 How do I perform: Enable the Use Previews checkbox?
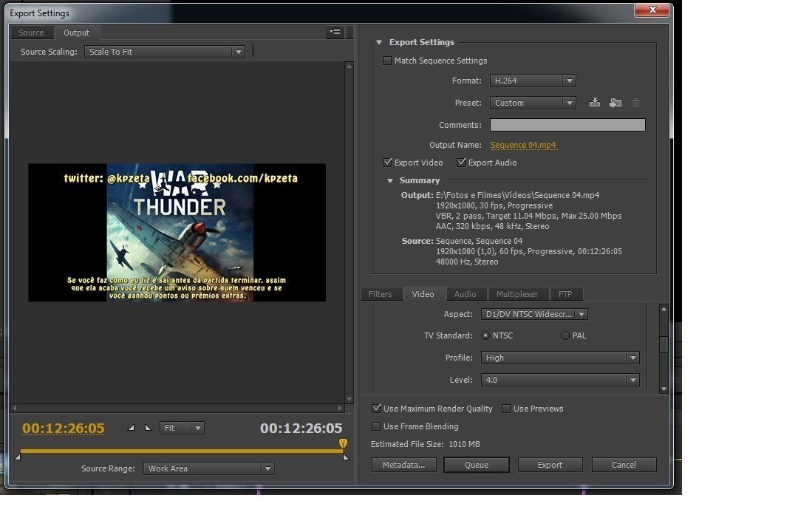tap(506, 409)
